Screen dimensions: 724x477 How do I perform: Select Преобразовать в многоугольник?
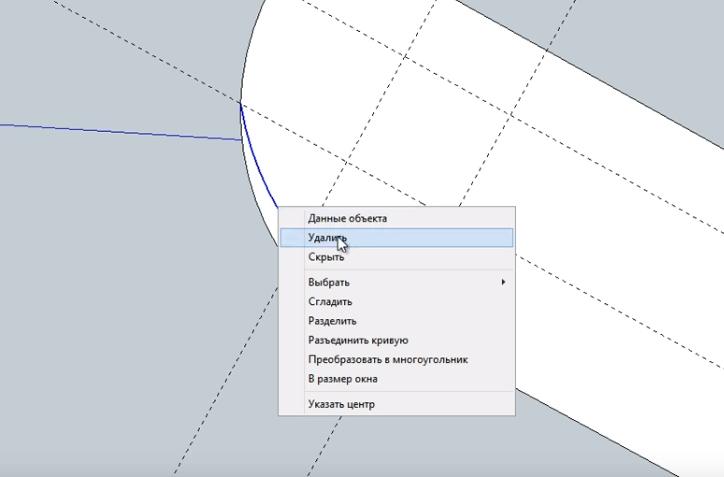pyautogui.click(x=388, y=359)
